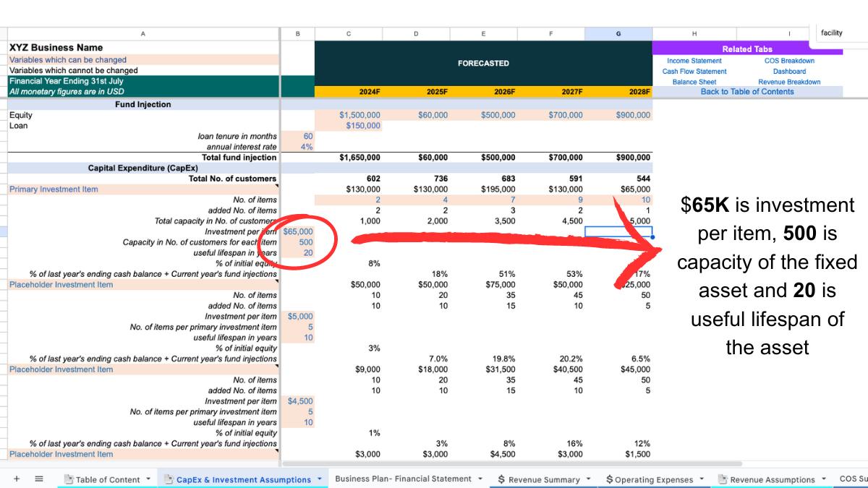The height and width of the screenshot is (488, 868).
Task: Select the 2027F header cell
Action: click(551, 92)
